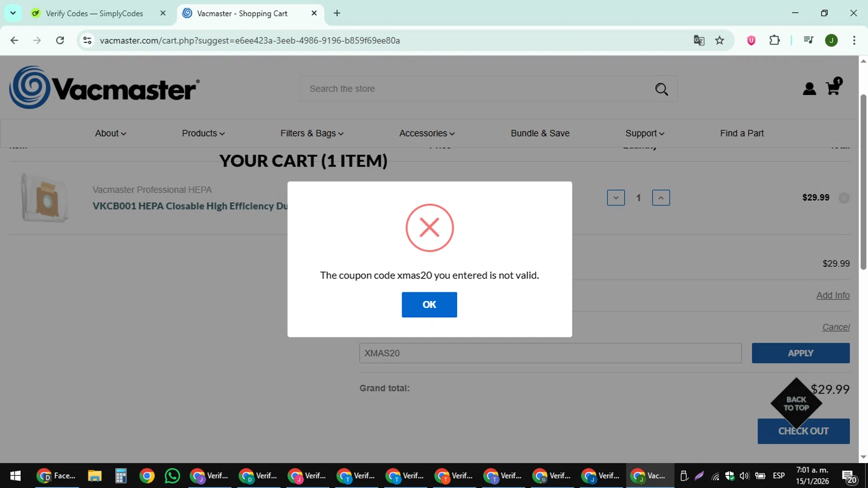Open the Wi-Fi network tray icon

715,476
